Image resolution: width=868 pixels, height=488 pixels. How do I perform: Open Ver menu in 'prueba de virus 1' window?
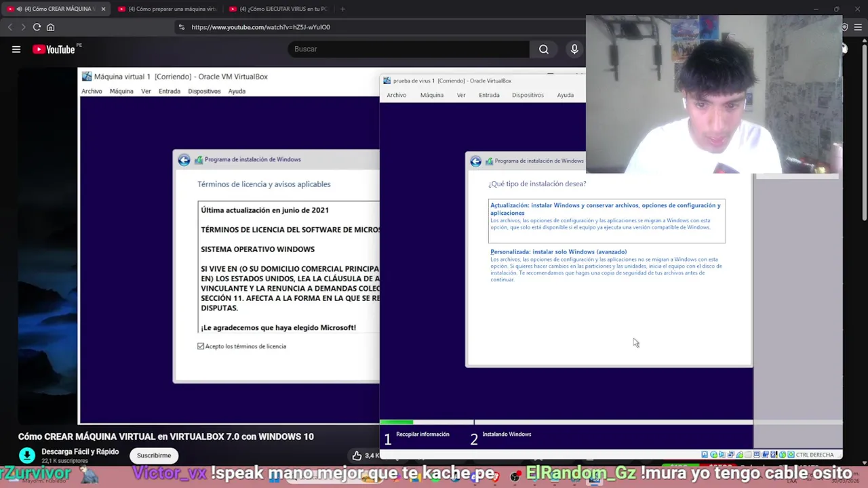tap(461, 95)
